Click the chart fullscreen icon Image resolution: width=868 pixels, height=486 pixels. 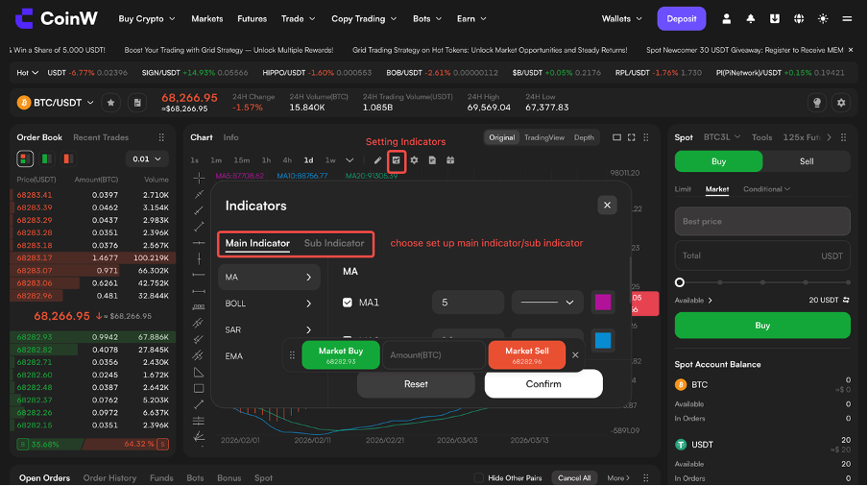[x=631, y=137]
